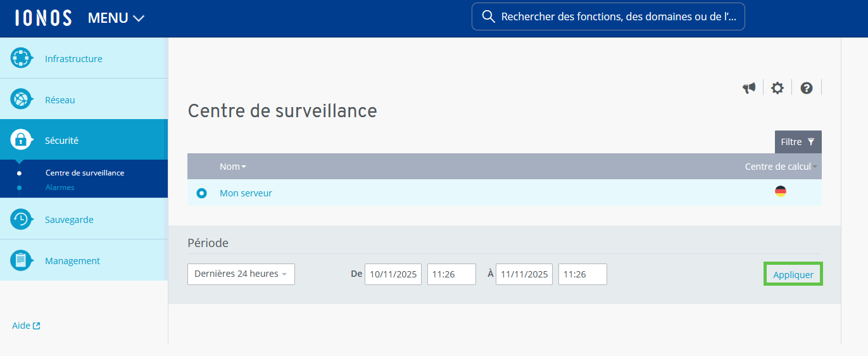Sort the list by Nom column
The width and height of the screenshot is (868, 356).
click(232, 167)
